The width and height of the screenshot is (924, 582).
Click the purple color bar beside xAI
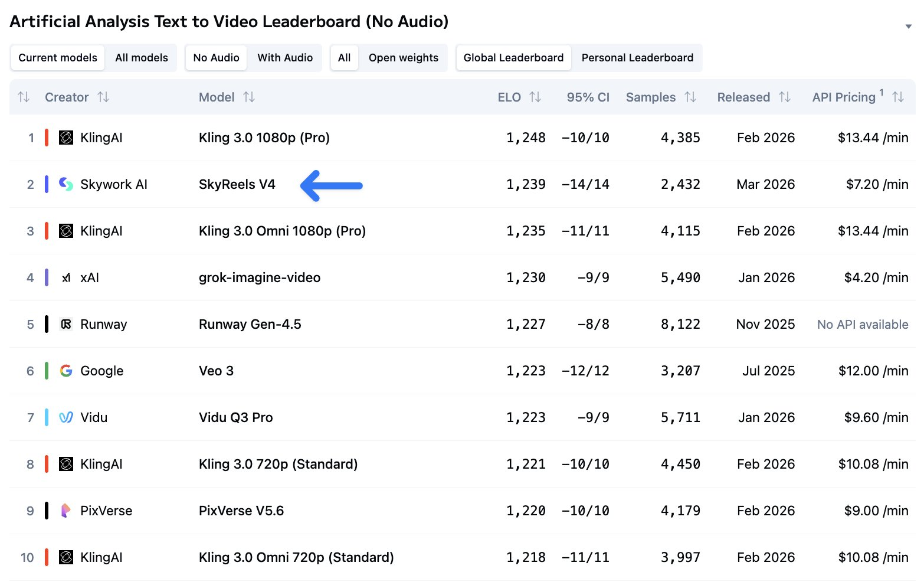click(x=47, y=277)
